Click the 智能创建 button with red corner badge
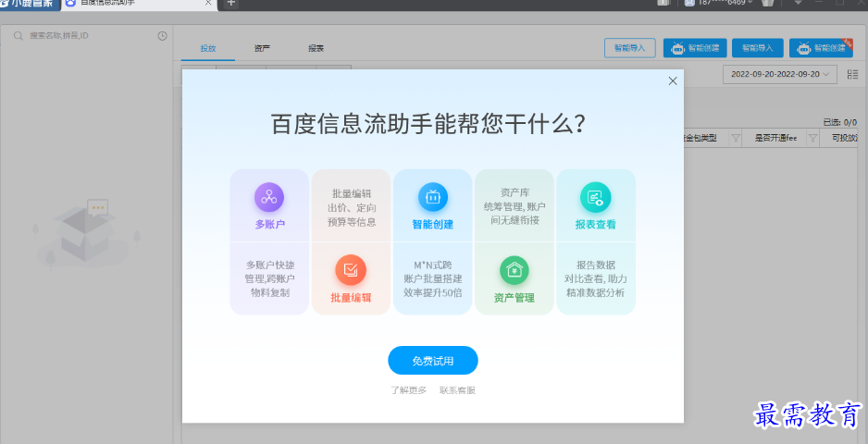The image size is (868, 444). (x=821, y=47)
